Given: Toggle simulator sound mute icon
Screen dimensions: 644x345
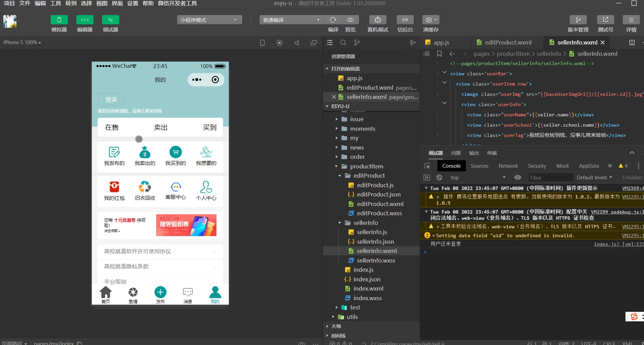Looking at the screenshot, I should (x=297, y=43).
